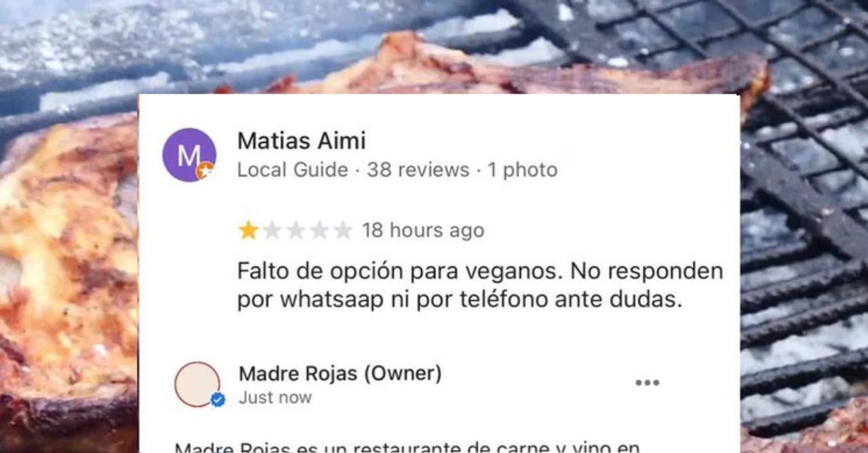The image size is (868, 453).
Task: Click the fourth gray rating star
Action: click(319, 230)
